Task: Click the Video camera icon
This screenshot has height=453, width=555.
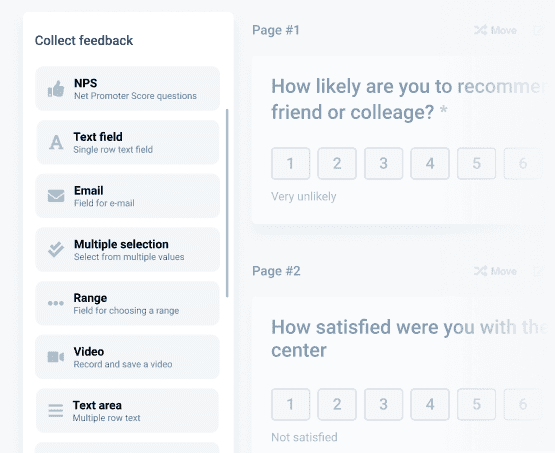Action: [56, 357]
